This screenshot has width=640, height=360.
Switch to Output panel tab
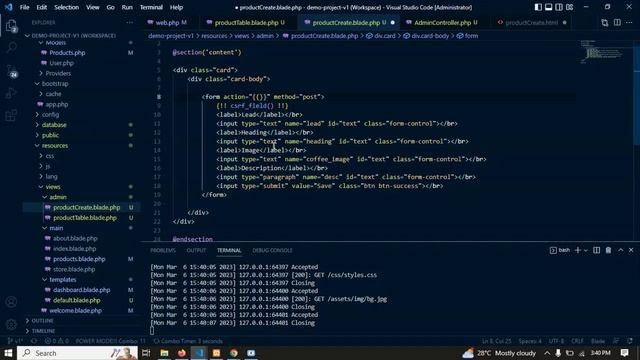[196, 250]
